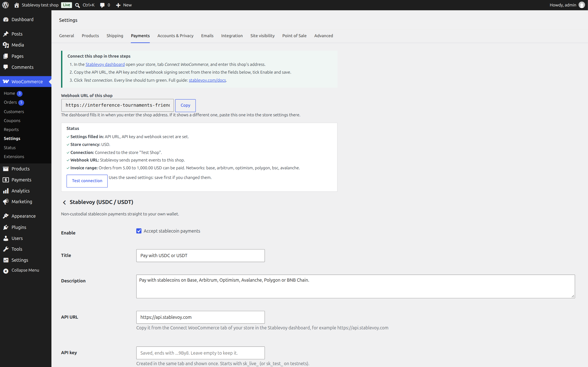
Task: Open the Media library icon
Action: click(6, 45)
